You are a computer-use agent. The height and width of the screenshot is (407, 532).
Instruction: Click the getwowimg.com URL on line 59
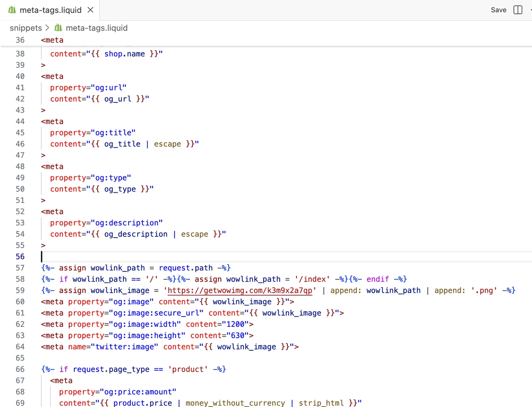240,290
